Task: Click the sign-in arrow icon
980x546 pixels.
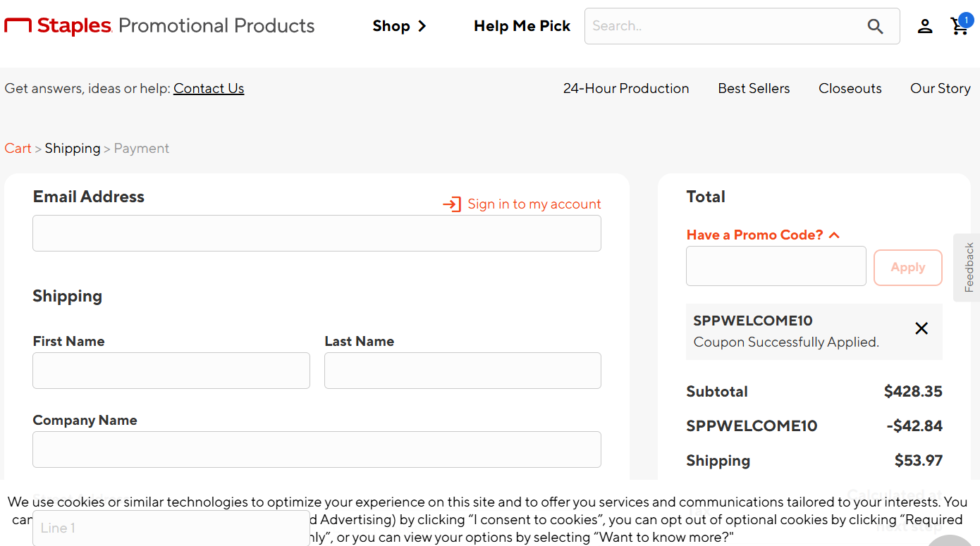Action: point(451,204)
